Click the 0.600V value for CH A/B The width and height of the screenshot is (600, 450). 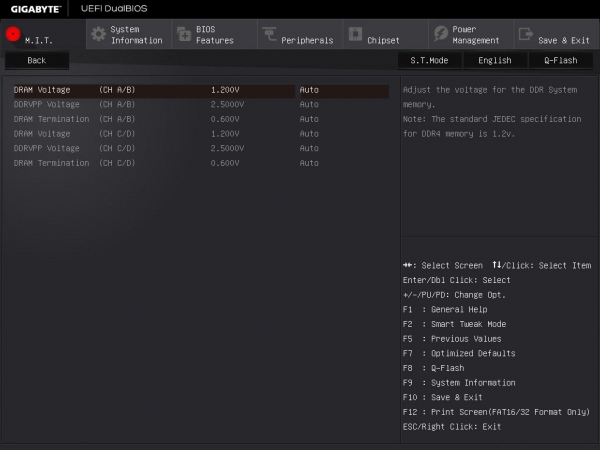225,119
